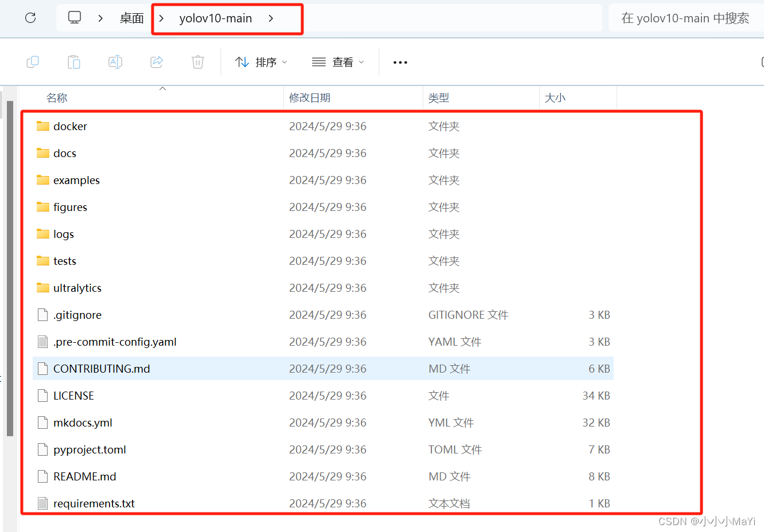Expand chevron between 桌面 and yolov10-main
Screen dimensions: 764x532
click(x=162, y=18)
